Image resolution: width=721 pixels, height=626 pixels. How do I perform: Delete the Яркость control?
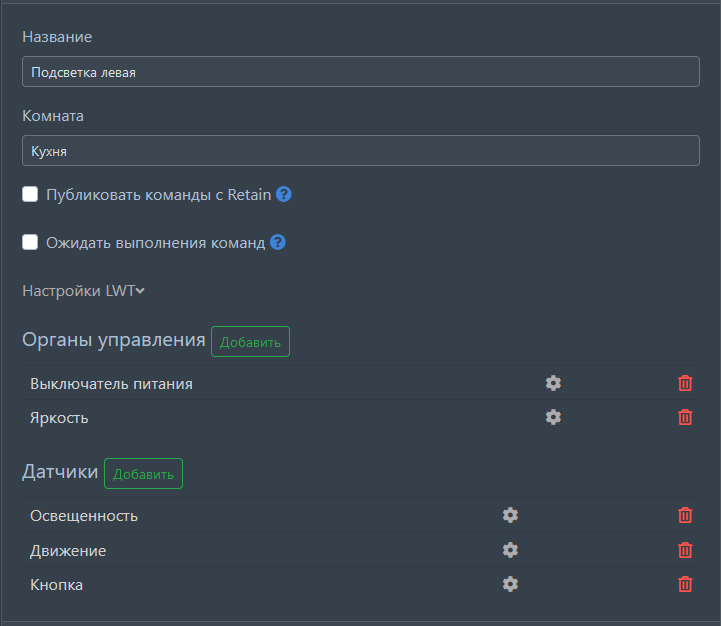point(685,417)
